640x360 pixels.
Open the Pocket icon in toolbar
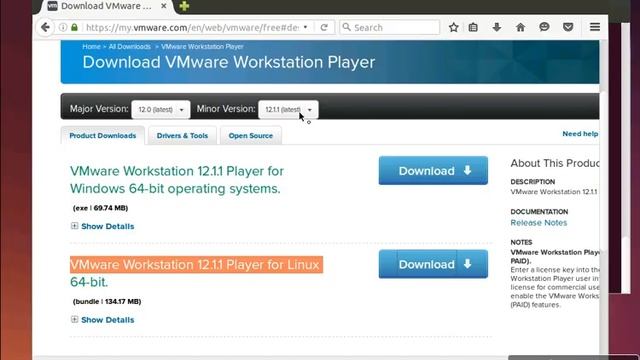568,27
